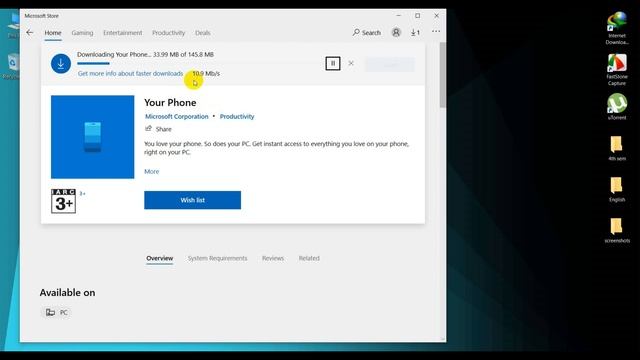Image resolution: width=640 pixels, height=360 pixels.
Task: Click the '10.9 Mb/s' speed text
Action: pyautogui.click(x=206, y=73)
